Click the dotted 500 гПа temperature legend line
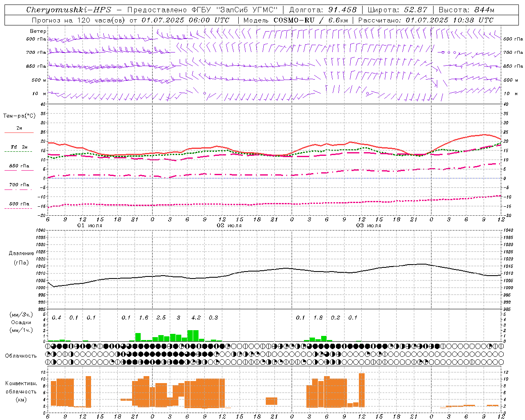The width and height of the screenshot is (525, 420). tap(18, 208)
